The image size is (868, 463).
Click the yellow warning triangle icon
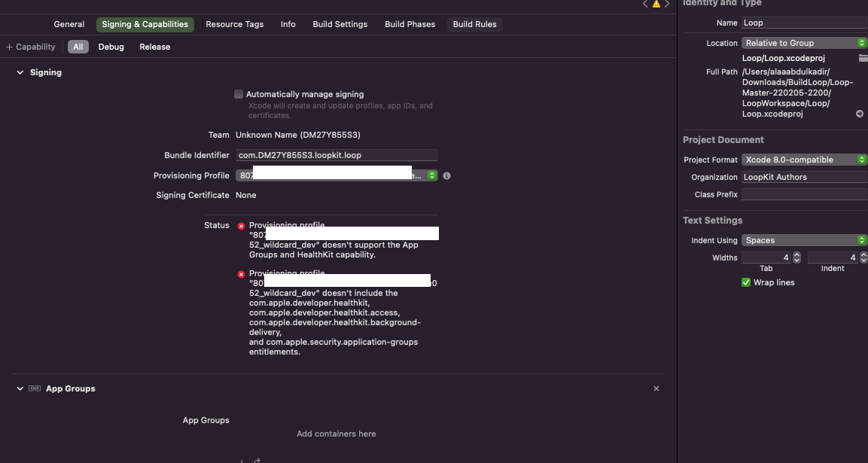(x=656, y=4)
